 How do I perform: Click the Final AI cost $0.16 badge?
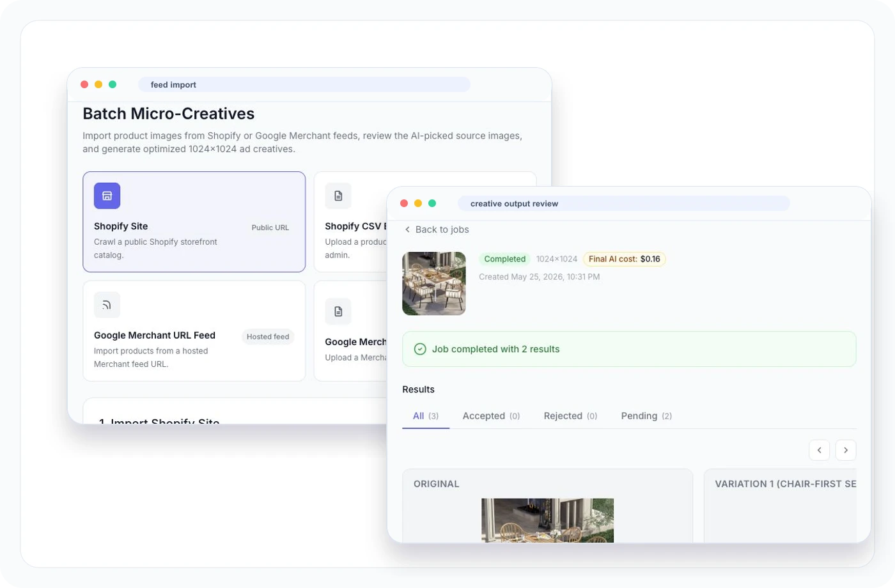[x=624, y=259]
